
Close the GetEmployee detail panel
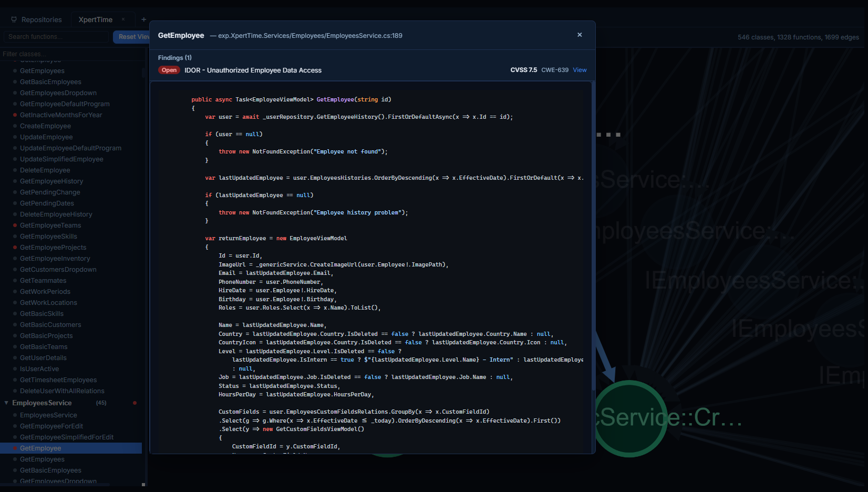click(x=580, y=35)
